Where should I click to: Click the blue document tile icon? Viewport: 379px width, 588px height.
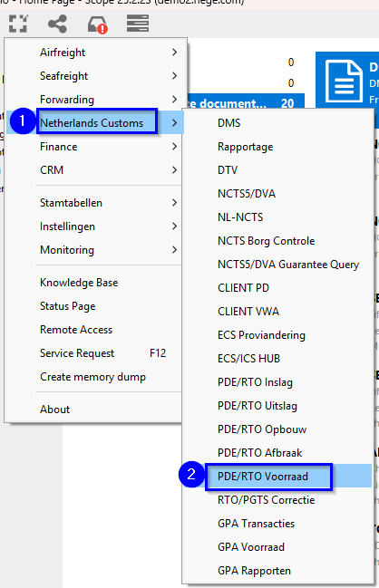click(344, 81)
